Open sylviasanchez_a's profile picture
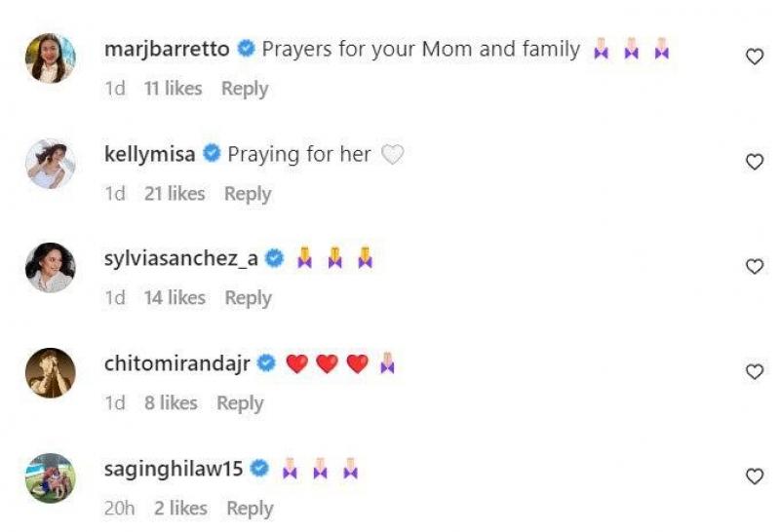Viewport: 780px width, 532px height. click(x=51, y=267)
